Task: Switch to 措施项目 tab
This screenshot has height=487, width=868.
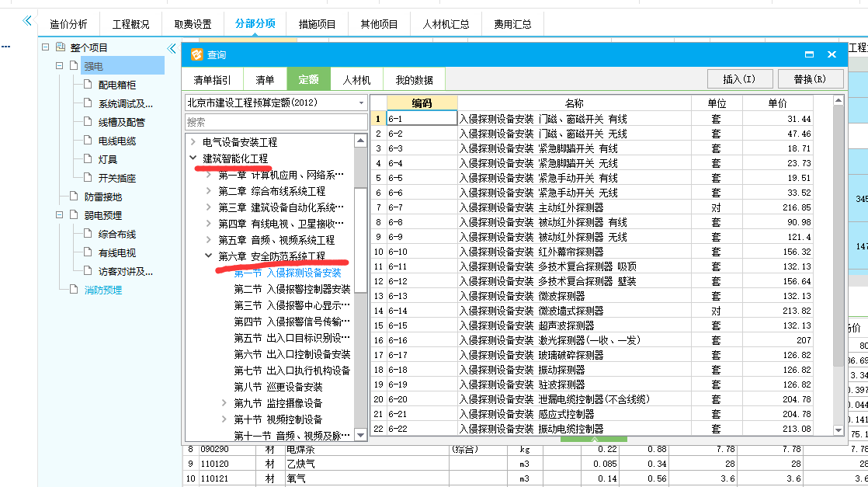Action: [317, 24]
